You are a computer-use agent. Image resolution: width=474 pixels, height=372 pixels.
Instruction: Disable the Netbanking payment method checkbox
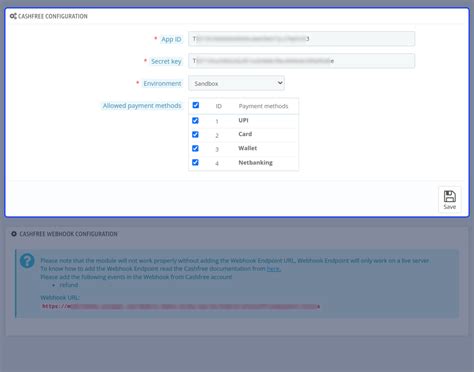pyautogui.click(x=195, y=162)
